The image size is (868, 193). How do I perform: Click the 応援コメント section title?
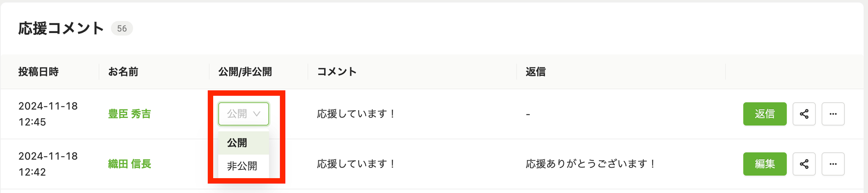point(61,28)
